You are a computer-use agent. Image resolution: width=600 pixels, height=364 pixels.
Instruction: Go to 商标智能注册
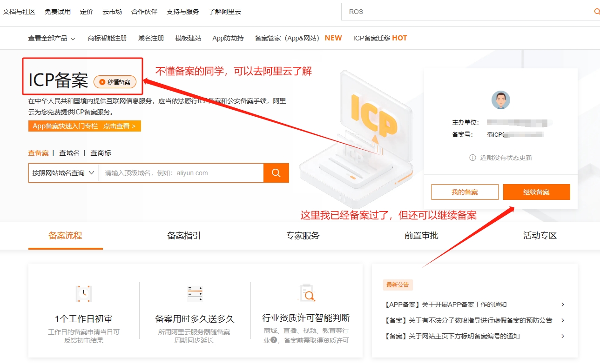(x=108, y=38)
